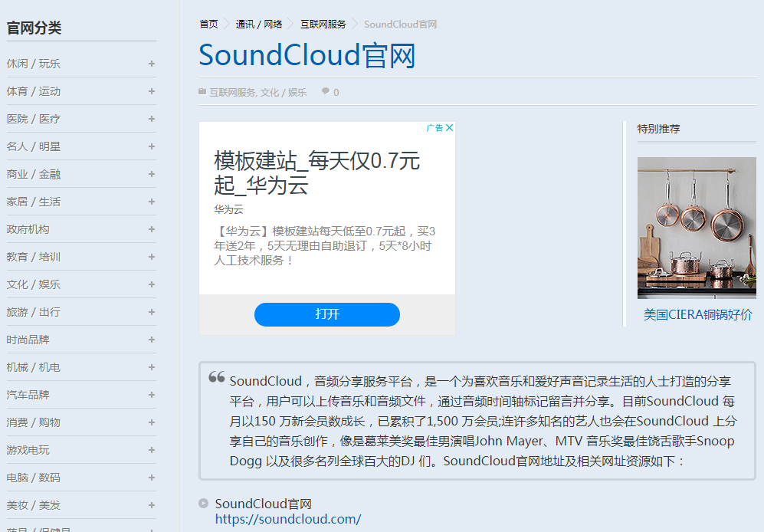Image resolution: width=764 pixels, height=532 pixels.
Task: Open 时尚品牌 category link
Action: (28, 340)
